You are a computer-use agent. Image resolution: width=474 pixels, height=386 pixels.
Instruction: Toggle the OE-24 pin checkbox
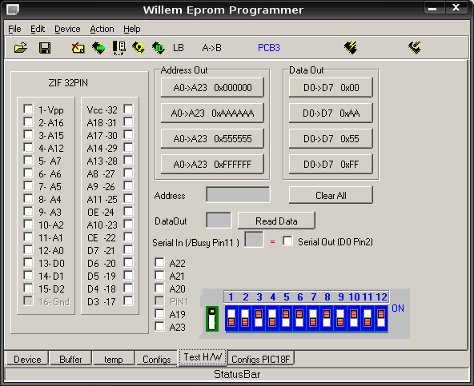128,211
